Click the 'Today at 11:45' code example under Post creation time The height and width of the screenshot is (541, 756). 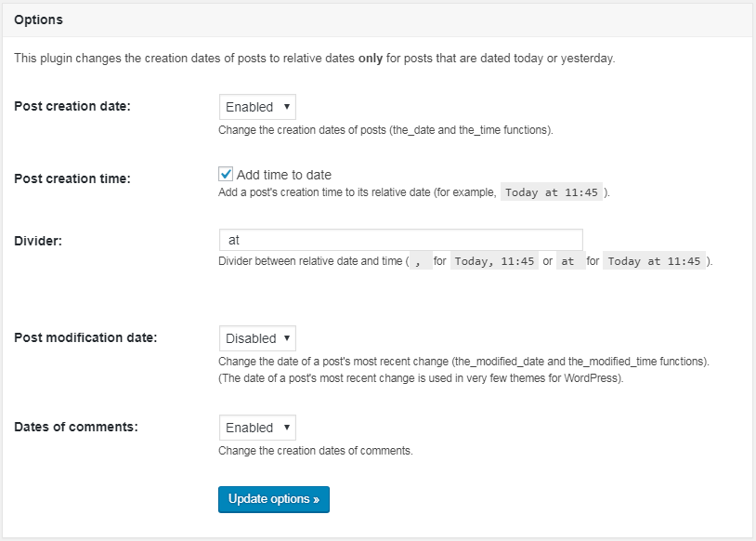[x=554, y=192]
